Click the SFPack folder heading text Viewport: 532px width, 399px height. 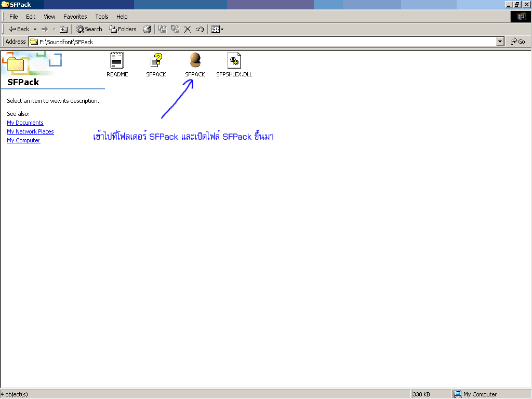click(23, 82)
